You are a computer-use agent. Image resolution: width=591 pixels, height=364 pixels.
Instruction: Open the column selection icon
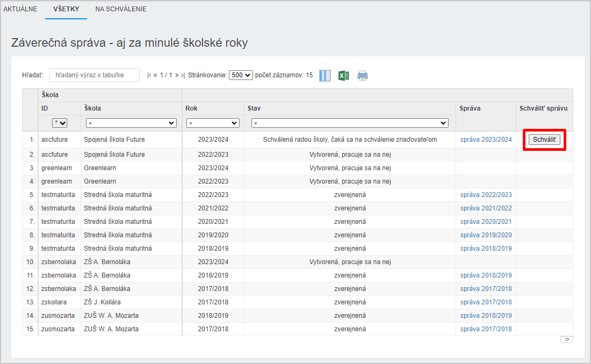(325, 75)
